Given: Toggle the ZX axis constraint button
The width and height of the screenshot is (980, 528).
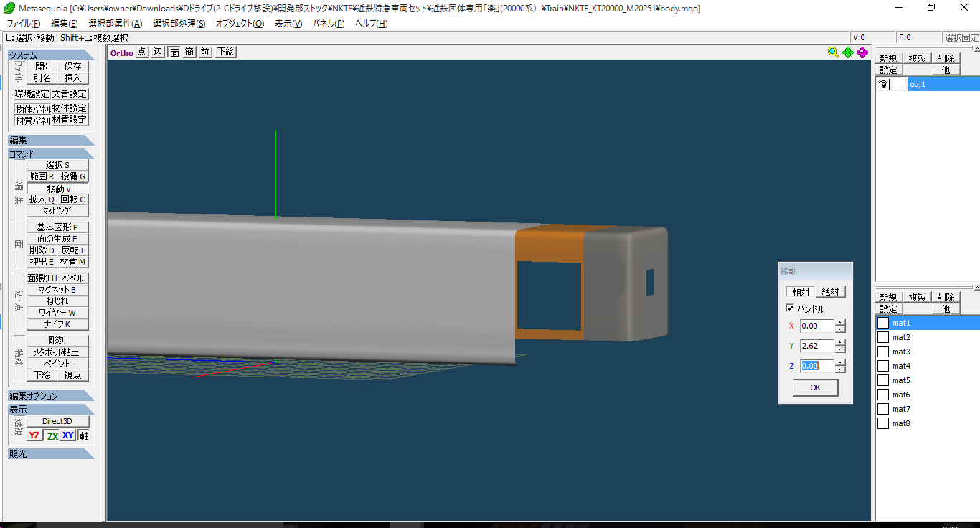Looking at the screenshot, I should click(x=52, y=435).
